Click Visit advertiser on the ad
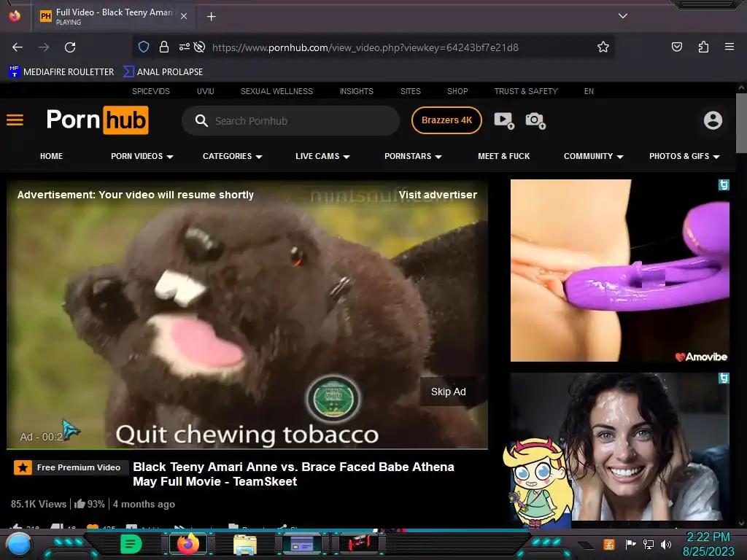 point(438,195)
